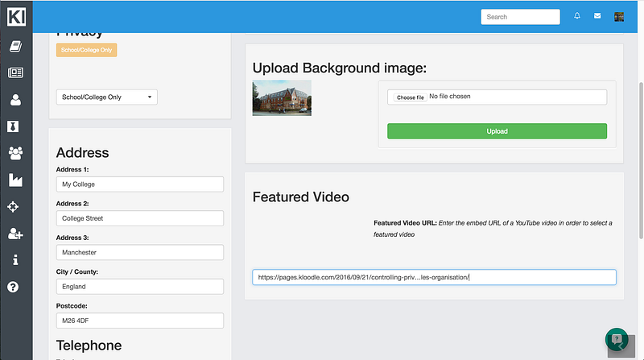Click the add user icon in the sidebar

pyautogui.click(x=15, y=234)
